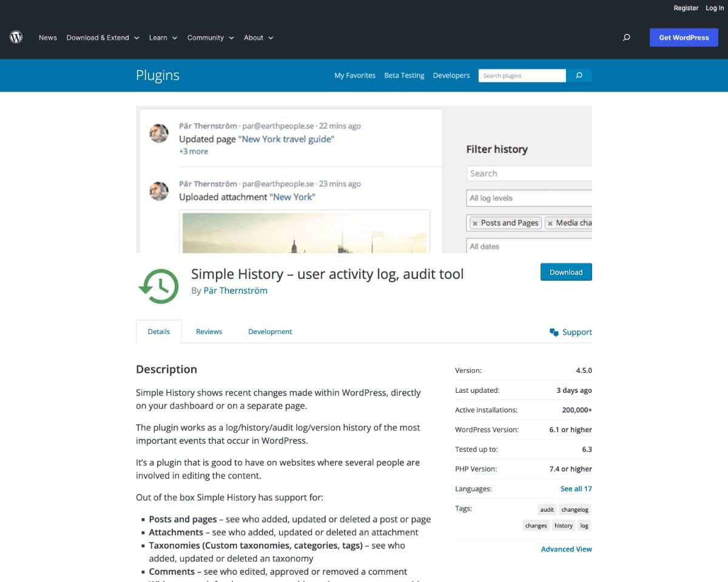
Task: Expand the Learn dropdown menu
Action: [163, 38]
